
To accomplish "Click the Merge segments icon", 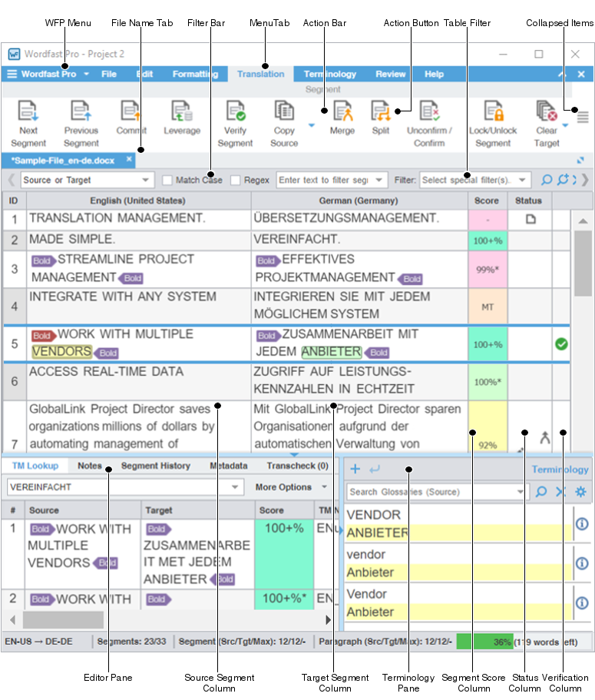I will click(343, 111).
